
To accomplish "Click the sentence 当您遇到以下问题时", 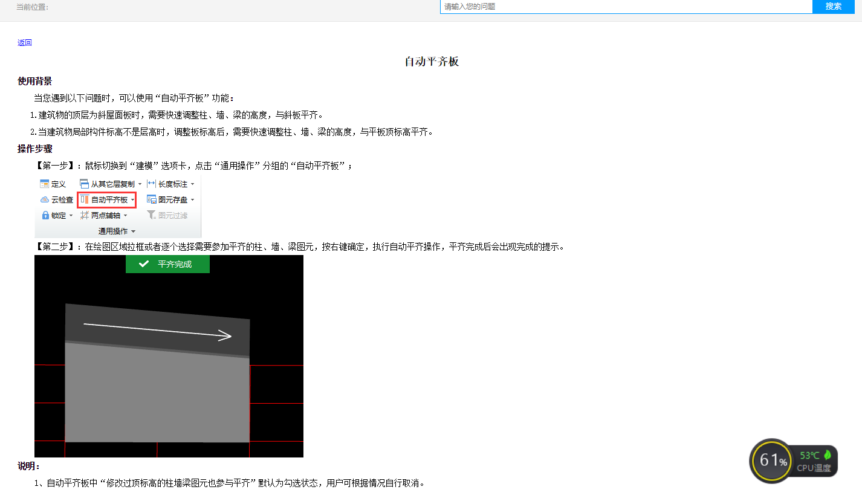I will click(134, 98).
